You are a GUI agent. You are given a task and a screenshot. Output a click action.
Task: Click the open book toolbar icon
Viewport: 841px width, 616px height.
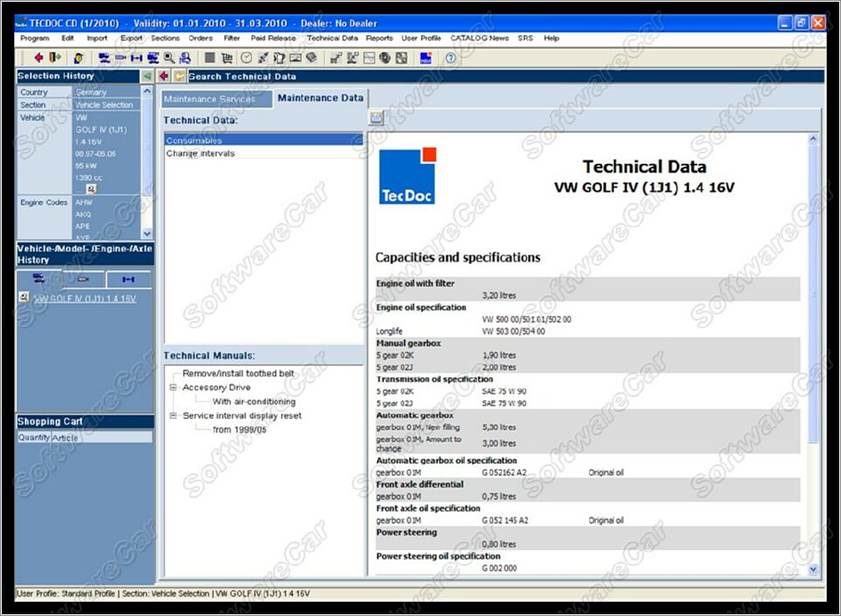tap(311, 58)
